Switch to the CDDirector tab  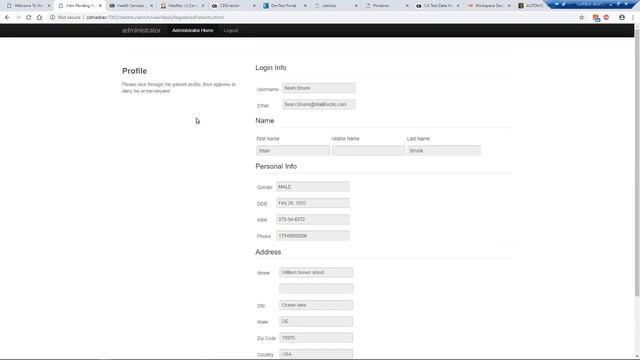click(x=233, y=6)
